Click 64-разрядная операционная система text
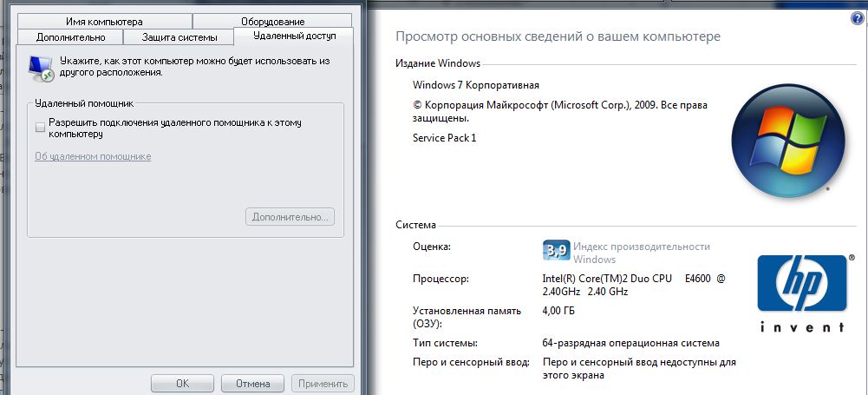 coord(631,343)
